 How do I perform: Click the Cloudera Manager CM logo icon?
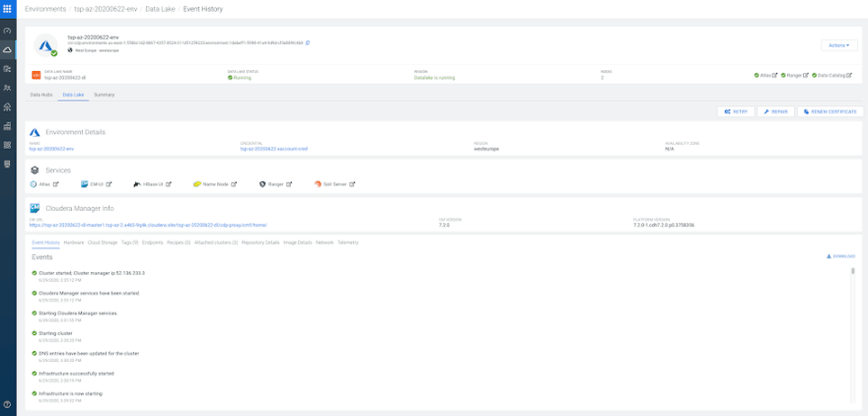[35, 208]
